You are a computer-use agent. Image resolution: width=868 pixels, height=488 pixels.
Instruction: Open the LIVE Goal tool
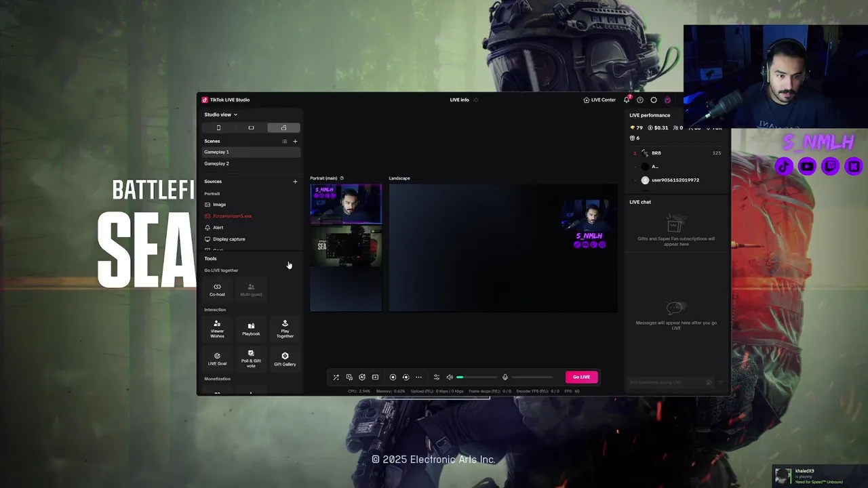[x=217, y=359]
